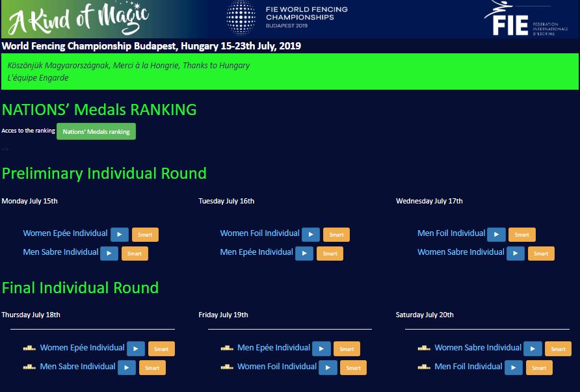Screen dimensions: 580x392
Task: Play preliminary Men Epée Individual on Tuesday
Action: coord(304,254)
